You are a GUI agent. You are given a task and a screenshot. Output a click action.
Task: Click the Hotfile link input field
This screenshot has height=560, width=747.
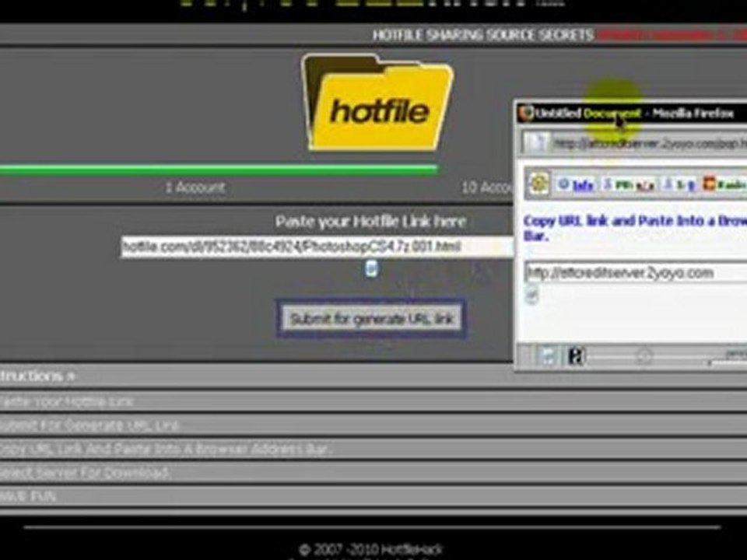(317, 247)
